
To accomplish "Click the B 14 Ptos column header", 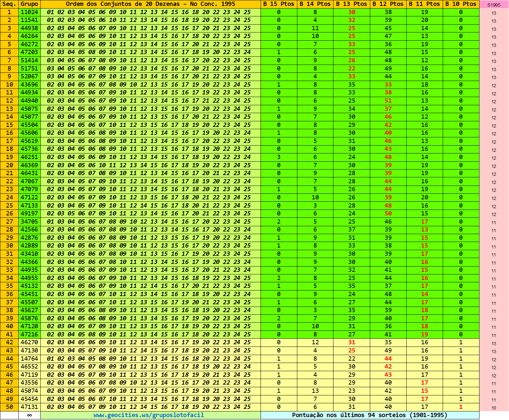I will pyautogui.click(x=315, y=4).
